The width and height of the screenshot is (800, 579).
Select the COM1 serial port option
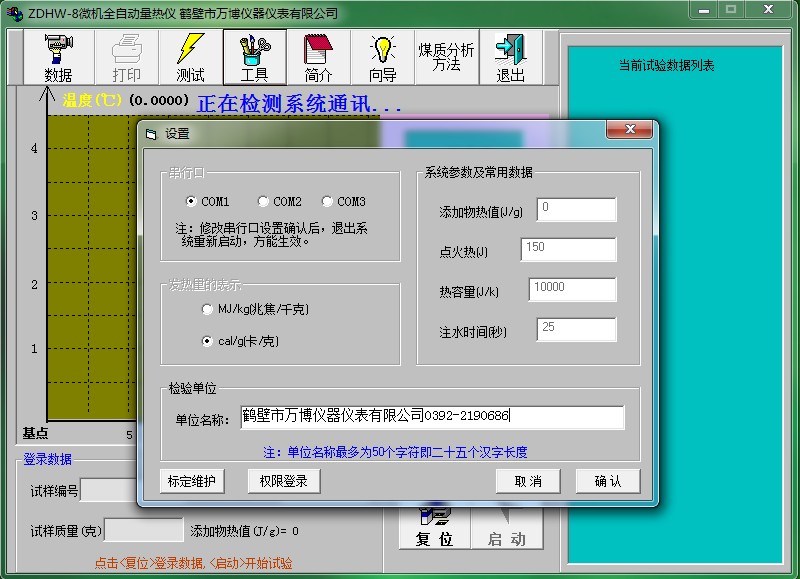pos(191,202)
